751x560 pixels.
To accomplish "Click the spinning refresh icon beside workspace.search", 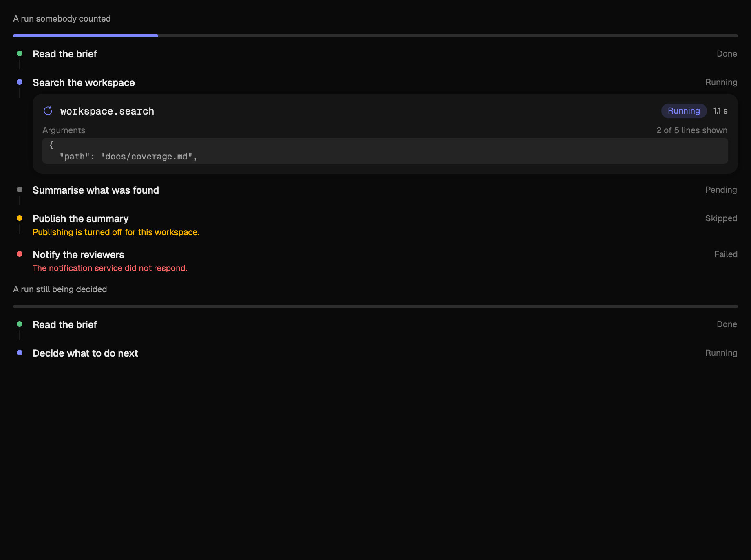I will point(48,111).
